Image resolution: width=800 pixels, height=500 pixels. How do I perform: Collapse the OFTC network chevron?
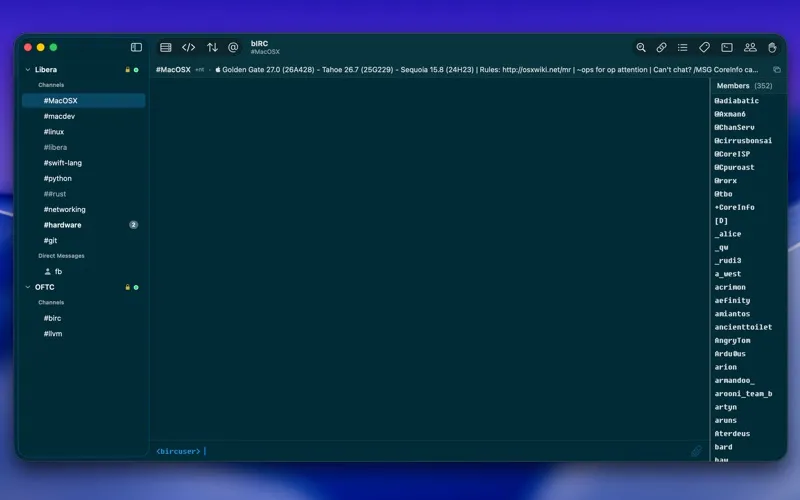tap(28, 287)
